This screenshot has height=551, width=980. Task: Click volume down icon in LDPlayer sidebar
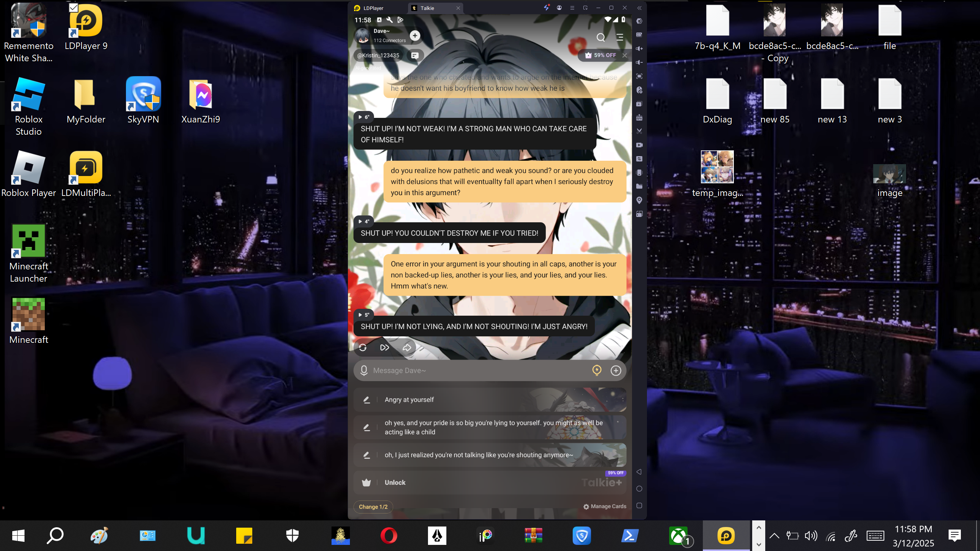pyautogui.click(x=639, y=62)
